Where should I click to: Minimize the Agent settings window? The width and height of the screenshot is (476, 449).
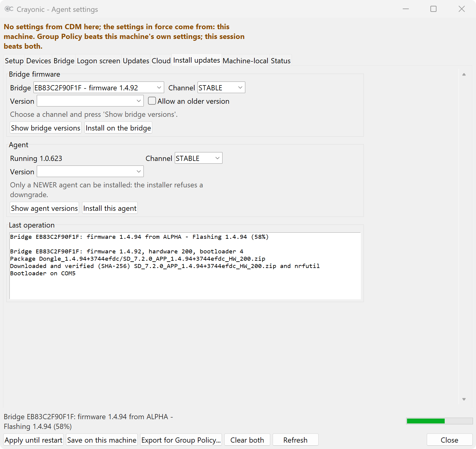[x=405, y=9]
